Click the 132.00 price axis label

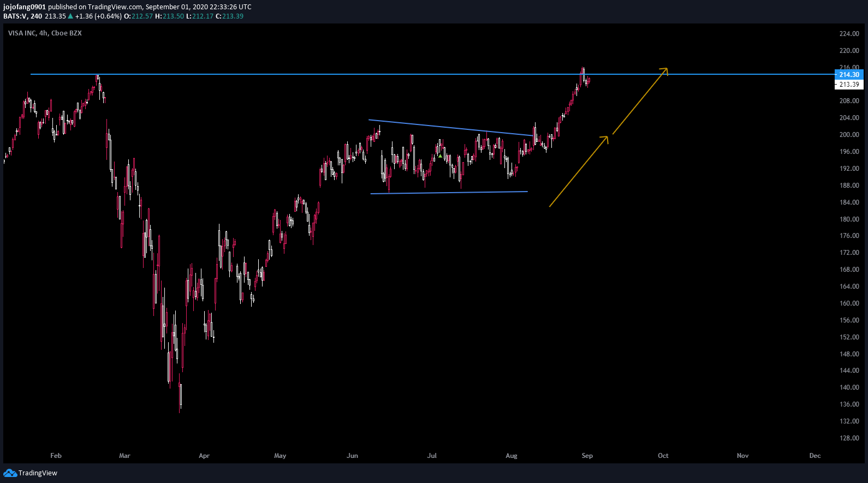click(x=849, y=421)
